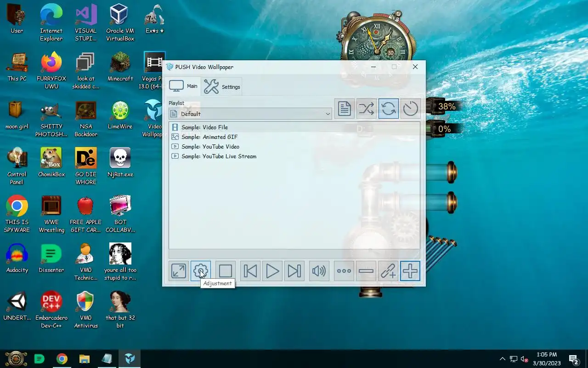
Task: Open the notification center icon
Action: (x=574, y=359)
